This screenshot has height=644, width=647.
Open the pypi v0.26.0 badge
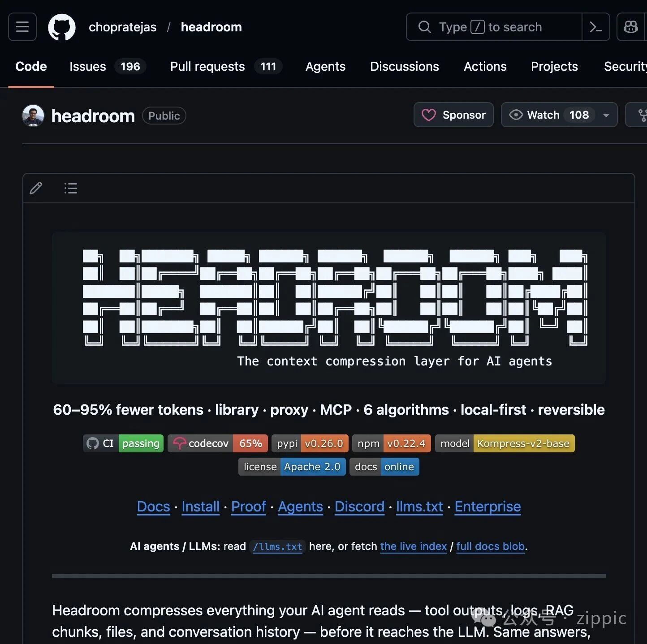tap(310, 443)
